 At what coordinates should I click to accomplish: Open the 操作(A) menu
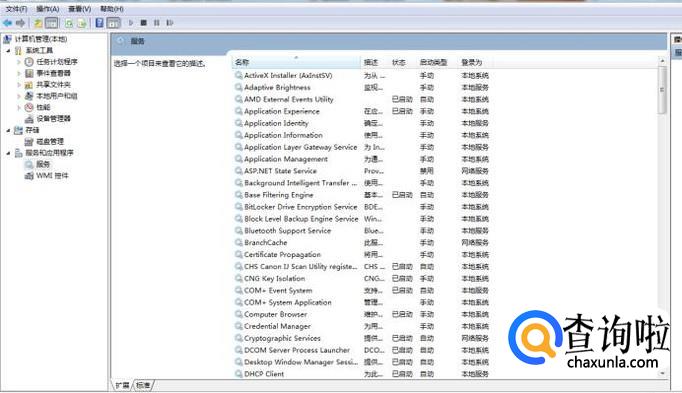click(x=48, y=9)
